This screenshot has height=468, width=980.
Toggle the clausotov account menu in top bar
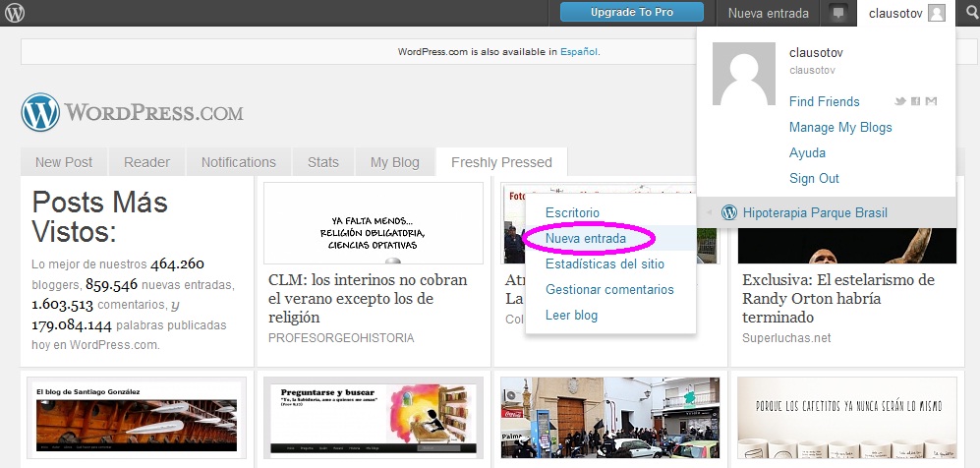[904, 13]
